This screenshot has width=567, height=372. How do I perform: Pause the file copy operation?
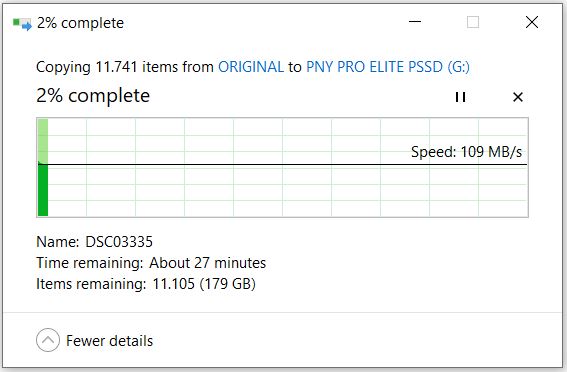click(460, 97)
